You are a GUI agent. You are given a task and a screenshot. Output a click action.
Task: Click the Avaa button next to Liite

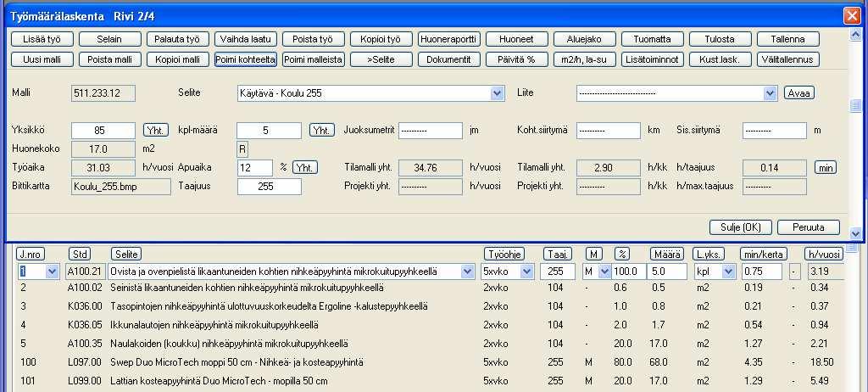tap(798, 93)
